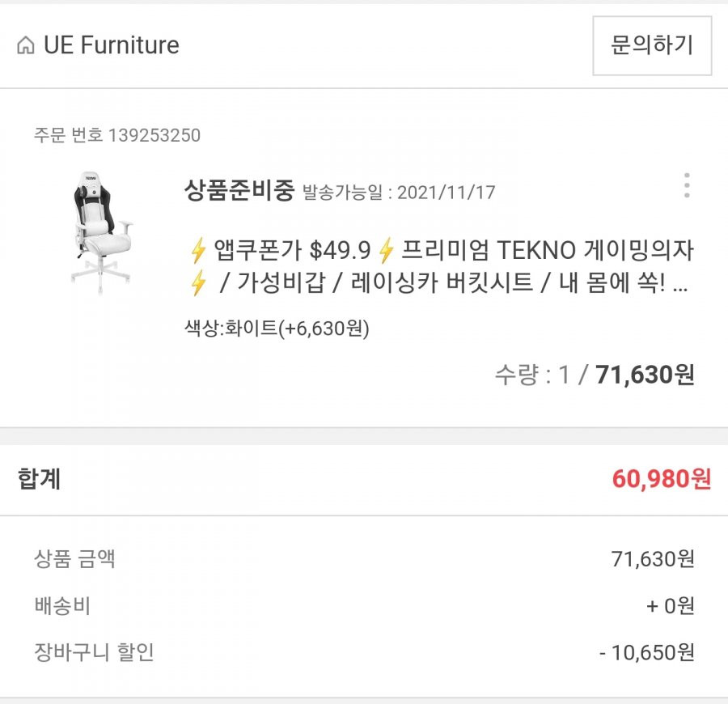Select order number 139253250 text

(117, 135)
